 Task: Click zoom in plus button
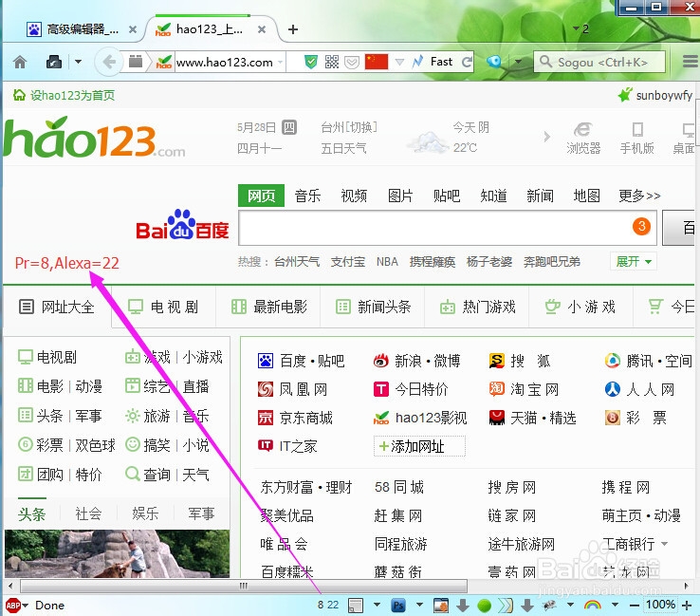(688, 606)
